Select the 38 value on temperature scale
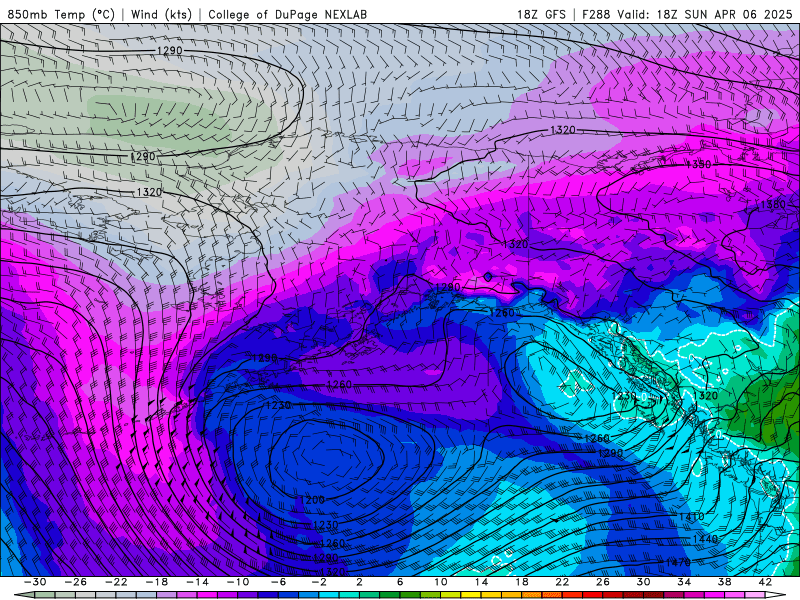Screen dimensions: 800x600 pyautogui.click(x=724, y=582)
